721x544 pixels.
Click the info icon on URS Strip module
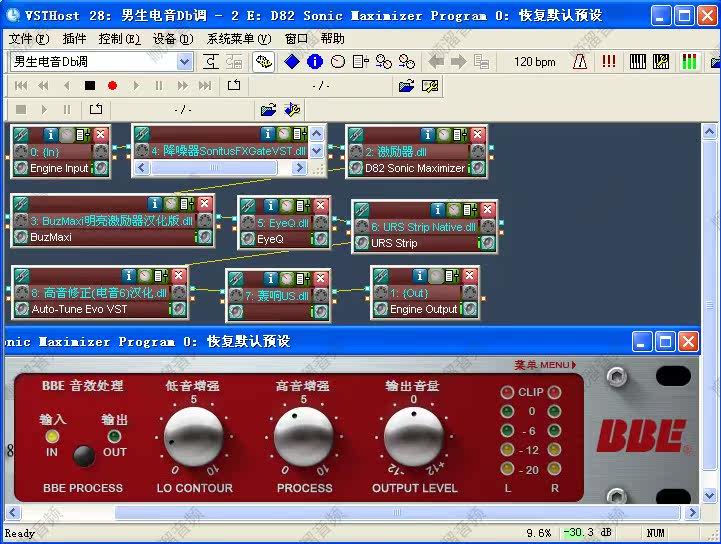(437, 210)
